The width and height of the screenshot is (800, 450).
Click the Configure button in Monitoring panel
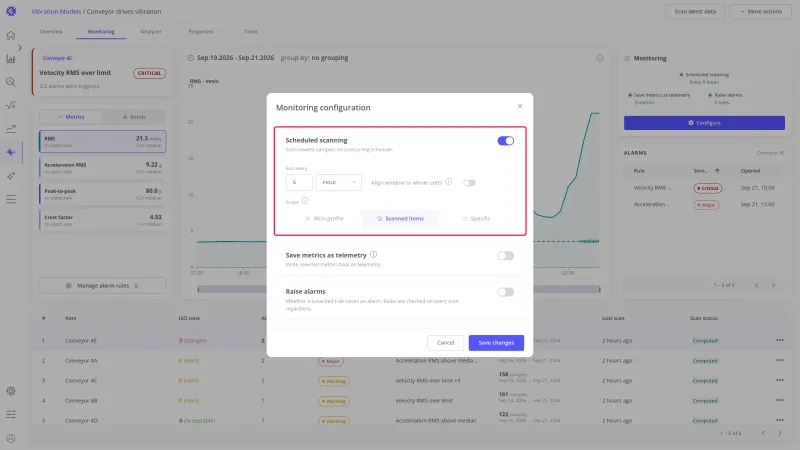click(704, 123)
